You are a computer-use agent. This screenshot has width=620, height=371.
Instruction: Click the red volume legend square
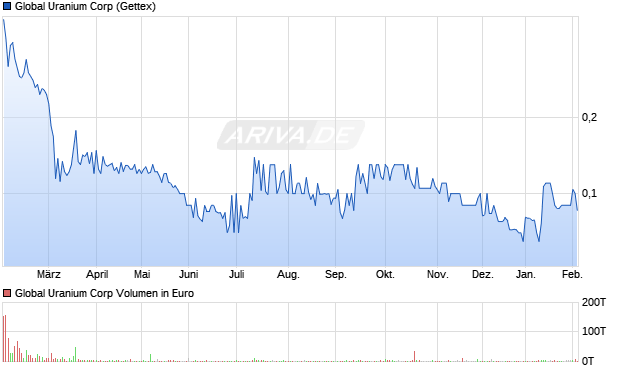(7, 293)
